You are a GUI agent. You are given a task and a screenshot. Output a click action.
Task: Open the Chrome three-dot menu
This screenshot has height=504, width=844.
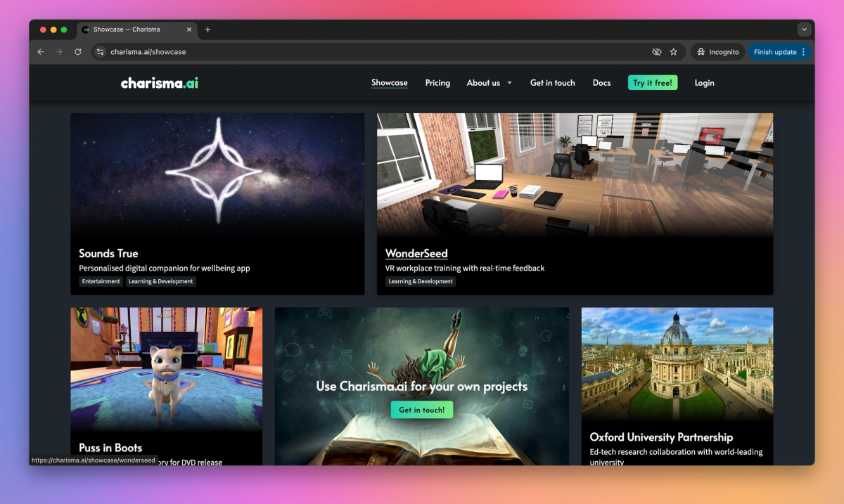(x=804, y=52)
